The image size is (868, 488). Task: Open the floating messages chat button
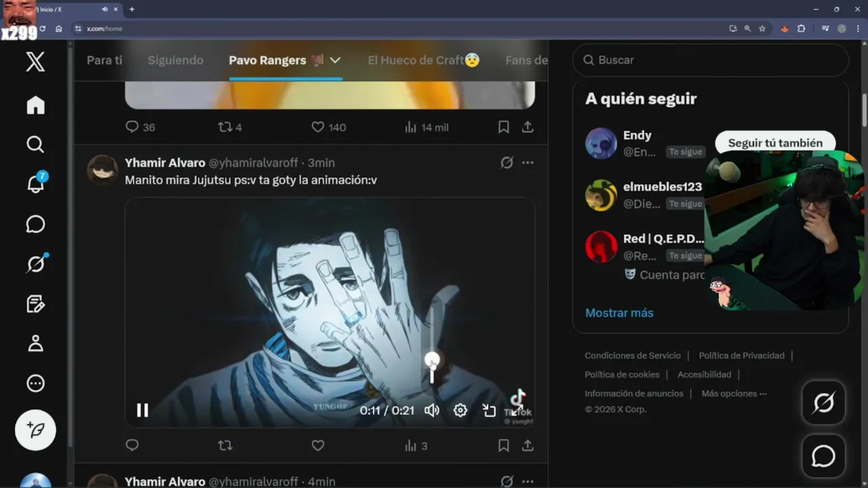point(823,456)
